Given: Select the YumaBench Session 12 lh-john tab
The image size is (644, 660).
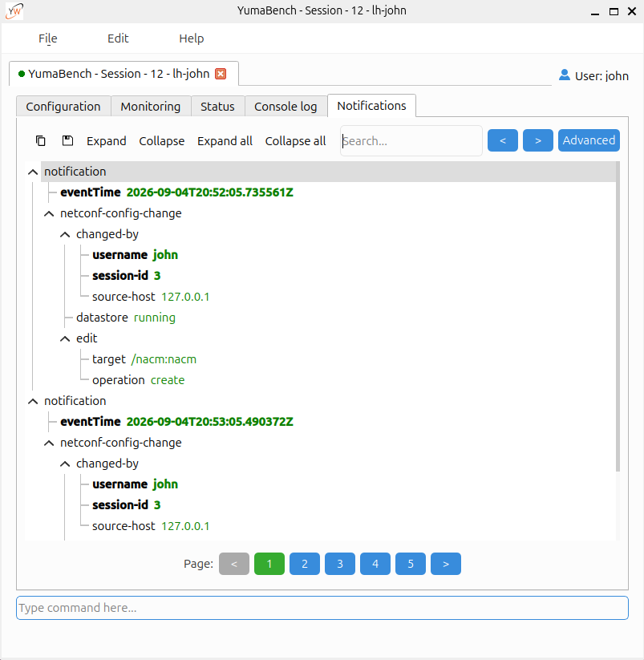Looking at the screenshot, I should (x=119, y=74).
